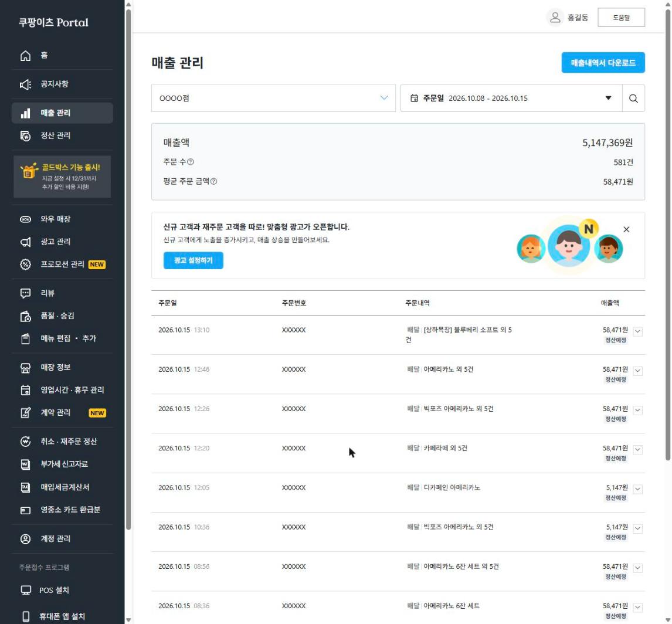The width and height of the screenshot is (672, 624).
Task: Click the 프로모션 관리 percent icon
Action: [x=26, y=264]
